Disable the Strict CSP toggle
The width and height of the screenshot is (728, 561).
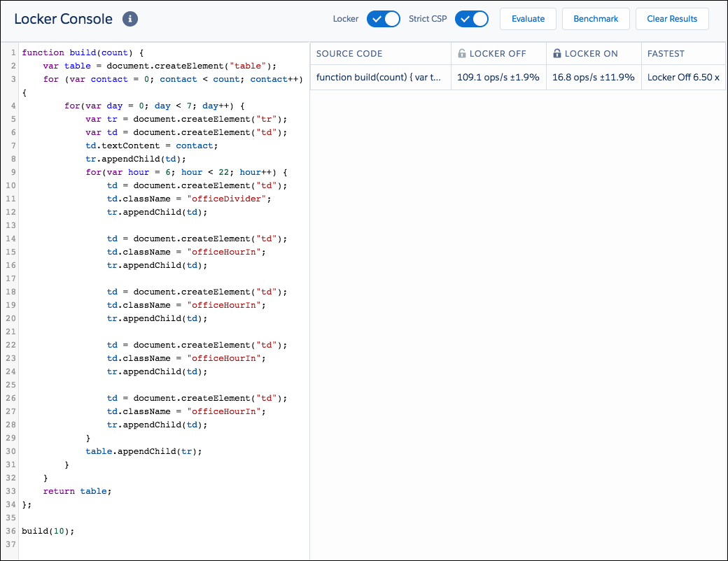coord(472,19)
